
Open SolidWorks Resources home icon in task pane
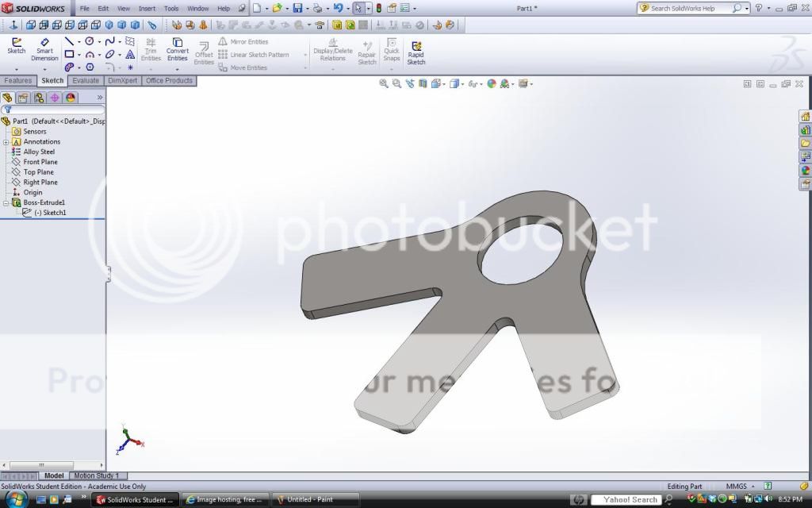[806, 117]
